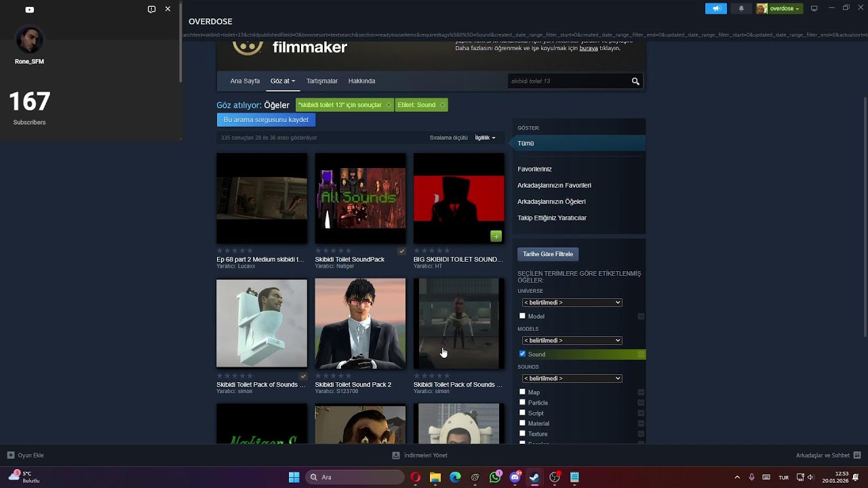Screen dimensions: 868x488
Task: Show Takip Ettiğiniz Yaratıcılar
Action: click(552, 218)
